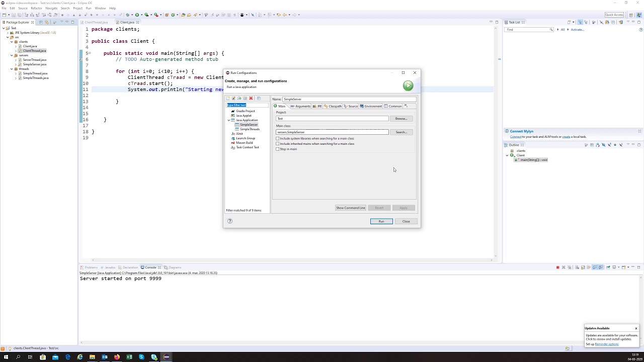Collapse Client class in Outline
Viewport: 644px width, 362px height.
tap(507, 155)
